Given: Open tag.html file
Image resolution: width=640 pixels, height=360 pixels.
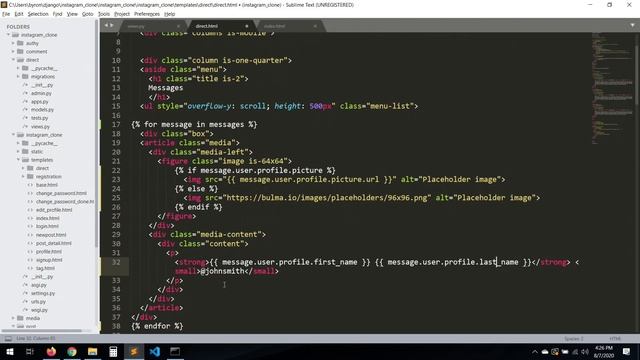Looking at the screenshot, I should (45, 268).
